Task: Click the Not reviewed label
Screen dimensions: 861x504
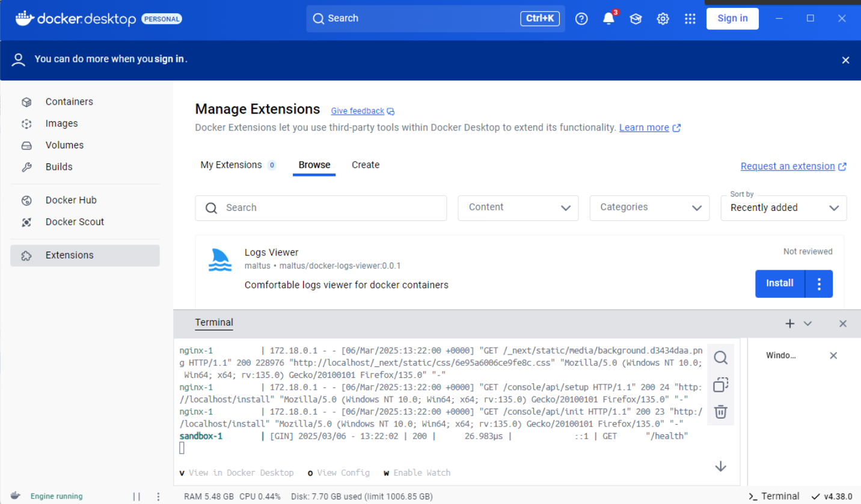Action: (807, 252)
